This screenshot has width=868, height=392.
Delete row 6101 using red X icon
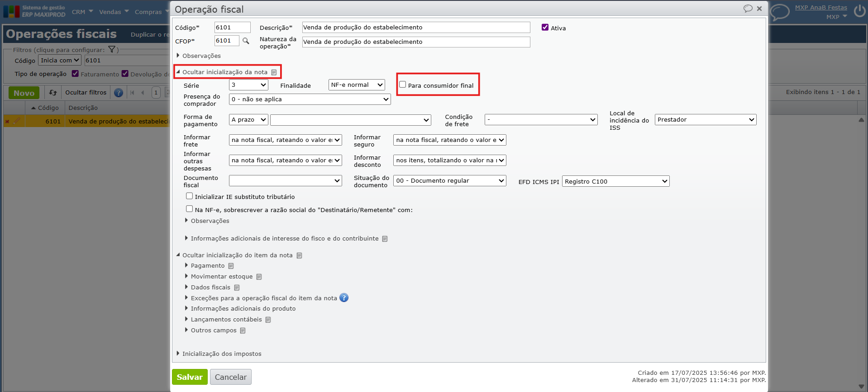click(7, 121)
